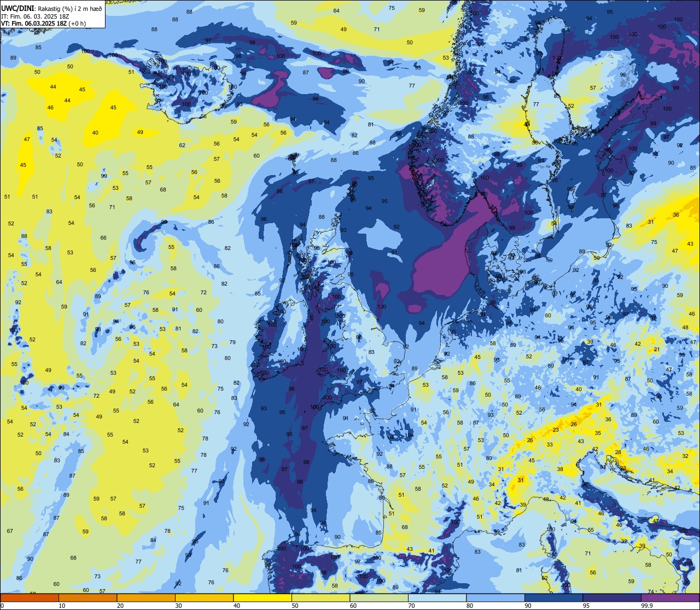Screen dimensions: 700x610
Task: Click the light green 60–70 legend segment
Action: click(x=379, y=597)
